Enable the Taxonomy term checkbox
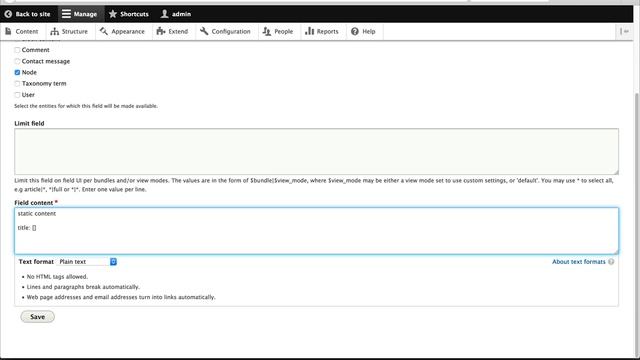 pyautogui.click(x=17, y=83)
